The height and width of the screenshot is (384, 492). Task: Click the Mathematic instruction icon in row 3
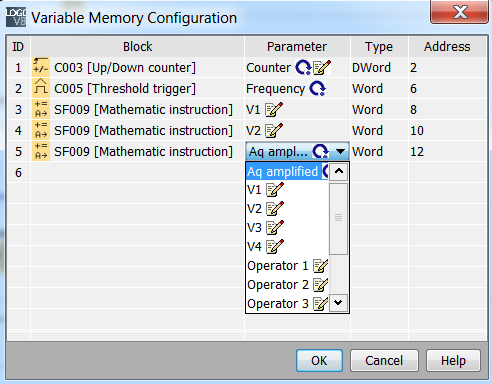tap(41, 109)
